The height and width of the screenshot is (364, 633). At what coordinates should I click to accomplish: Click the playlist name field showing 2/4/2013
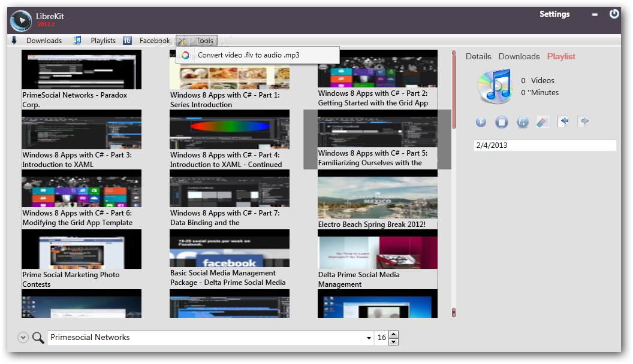(x=545, y=145)
